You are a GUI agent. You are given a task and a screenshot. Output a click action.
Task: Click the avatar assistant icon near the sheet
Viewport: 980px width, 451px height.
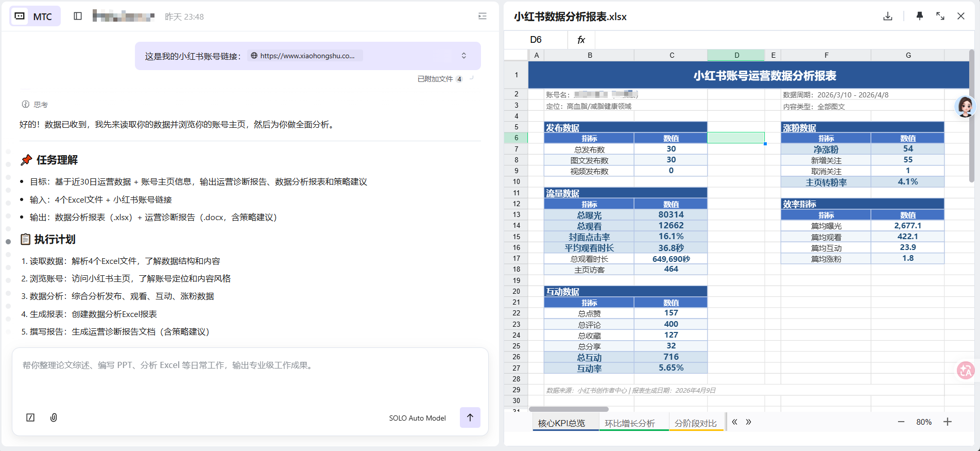[x=965, y=107]
